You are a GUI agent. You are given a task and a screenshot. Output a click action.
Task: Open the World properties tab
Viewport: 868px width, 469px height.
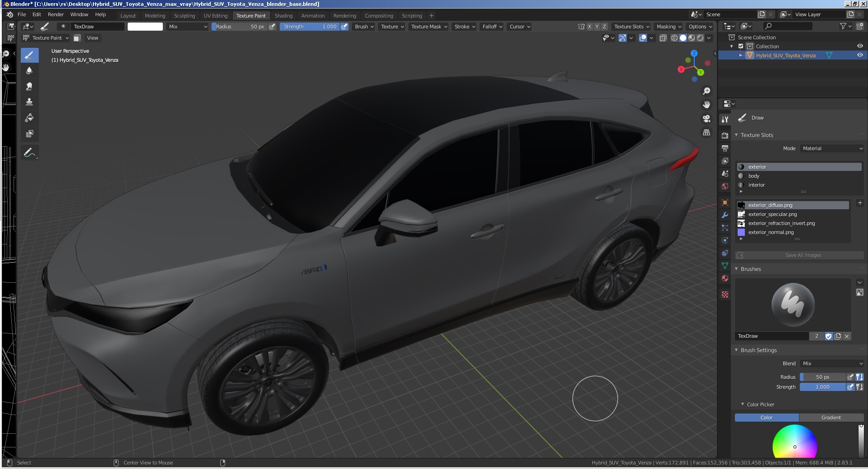pyautogui.click(x=725, y=186)
